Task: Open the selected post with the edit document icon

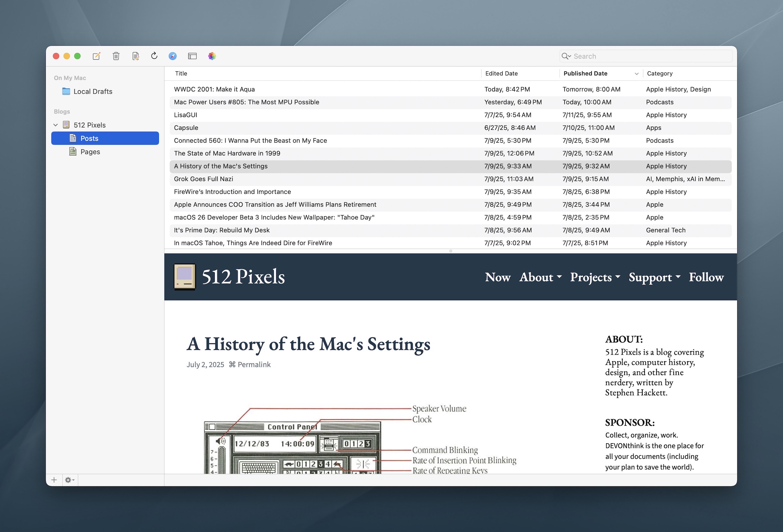Action: 136,56
